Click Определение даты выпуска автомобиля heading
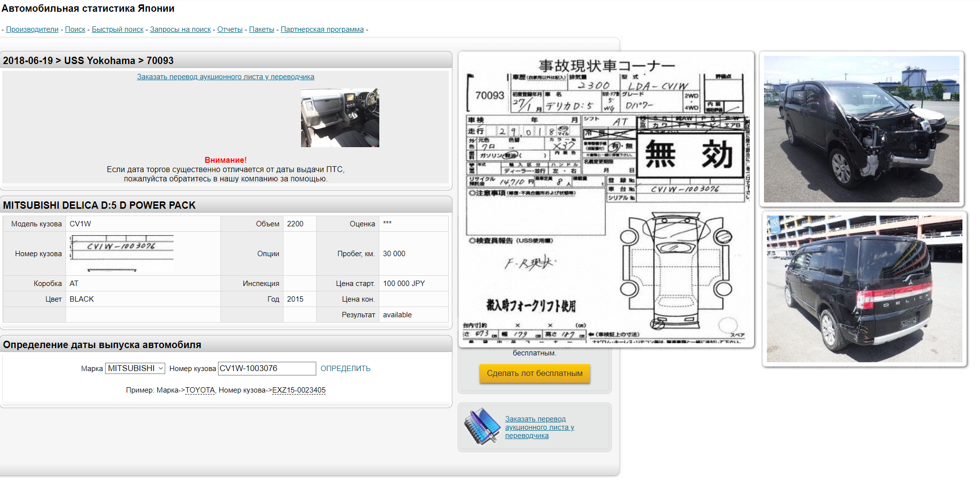 coord(102,345)
